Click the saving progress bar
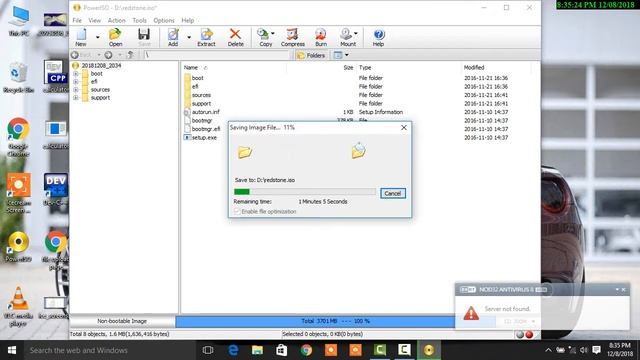 (x=304, y=192)
